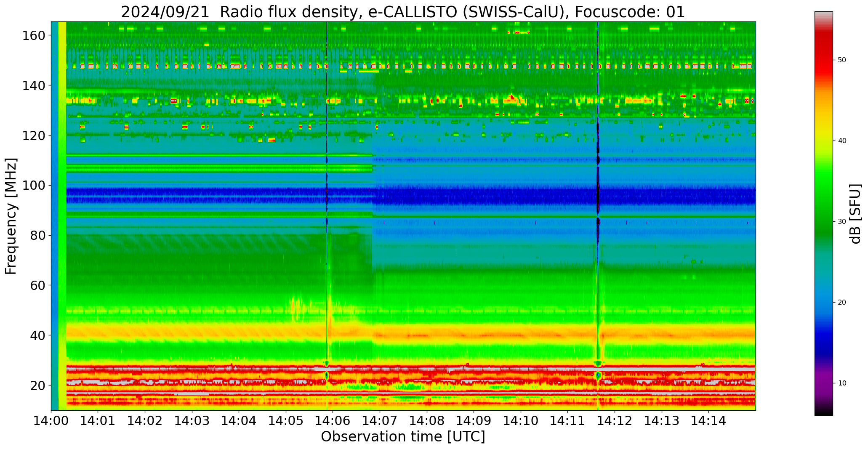This screenshot has height=449, width=868.
Task: Click the yellow burst near 50 MHz at 14:05
Action: tap(297, 308)
